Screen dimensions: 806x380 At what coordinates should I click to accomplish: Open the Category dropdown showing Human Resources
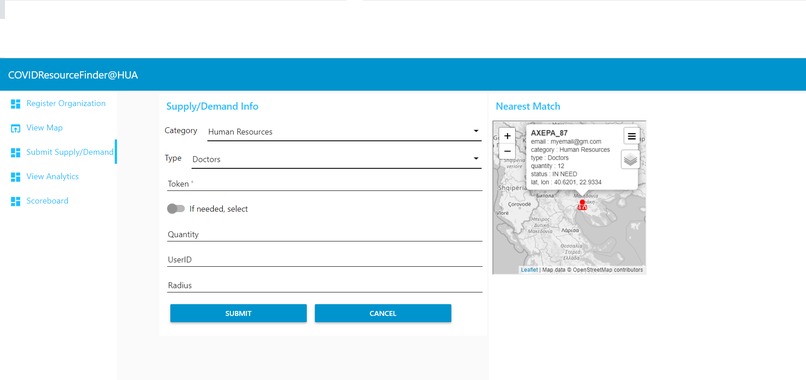[x=344, y=132]
